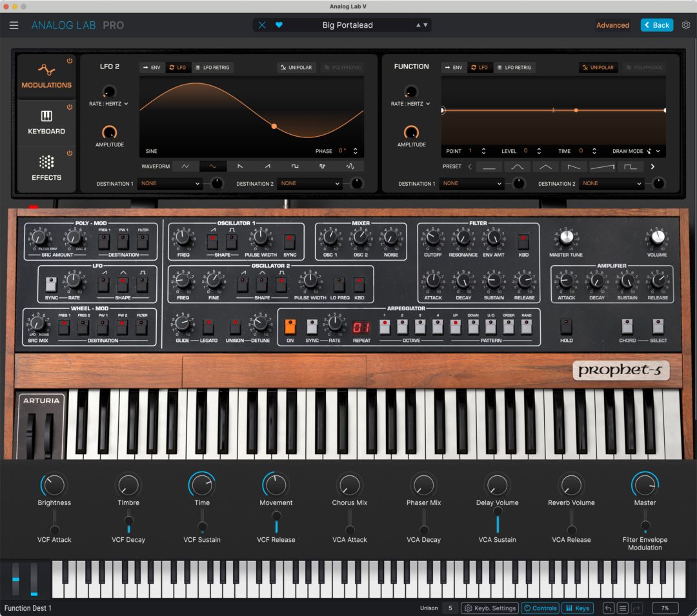
Task: Click the Back button
Action: [657, 25]
